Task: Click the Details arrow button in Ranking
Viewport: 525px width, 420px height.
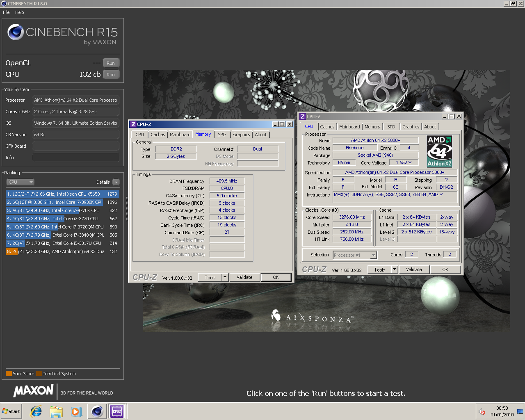Action: point(116,182)
